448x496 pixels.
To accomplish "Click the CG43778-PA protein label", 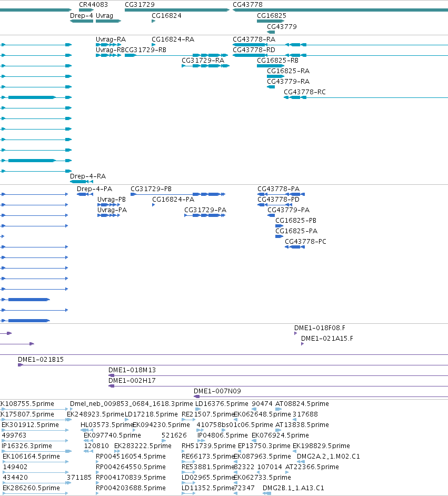I will (x=278, y=189).
